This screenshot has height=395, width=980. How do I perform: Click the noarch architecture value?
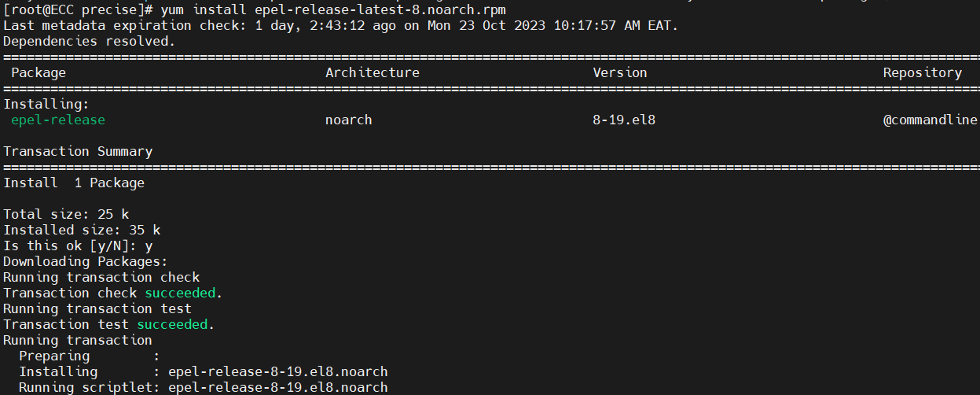click(x=349, y=120)
